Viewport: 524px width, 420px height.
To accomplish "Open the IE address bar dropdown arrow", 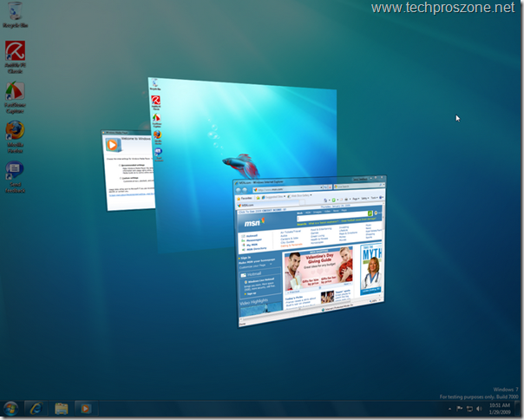I will [x=321, y=187].
